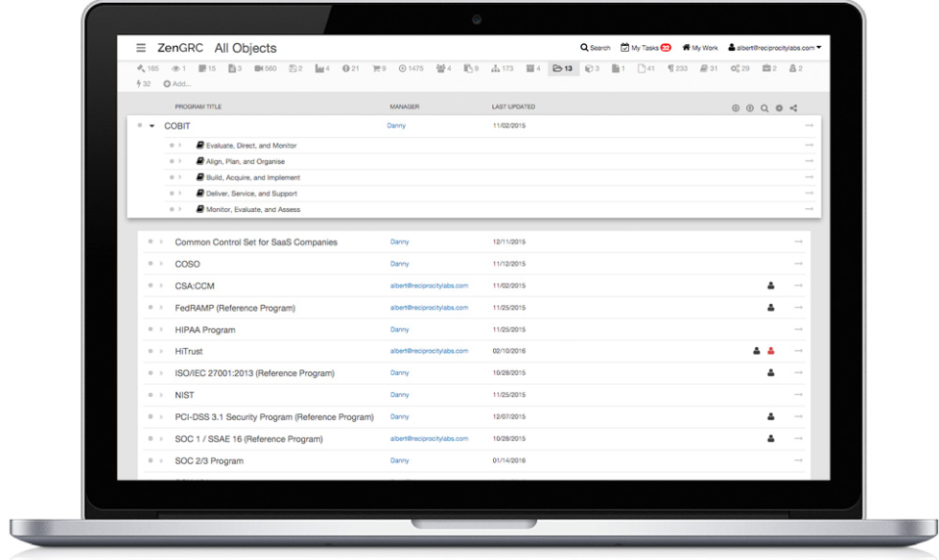Viewport: 939px width, 560px height.
Task: Expand the COSO program row
Action: tap(161, 264)
